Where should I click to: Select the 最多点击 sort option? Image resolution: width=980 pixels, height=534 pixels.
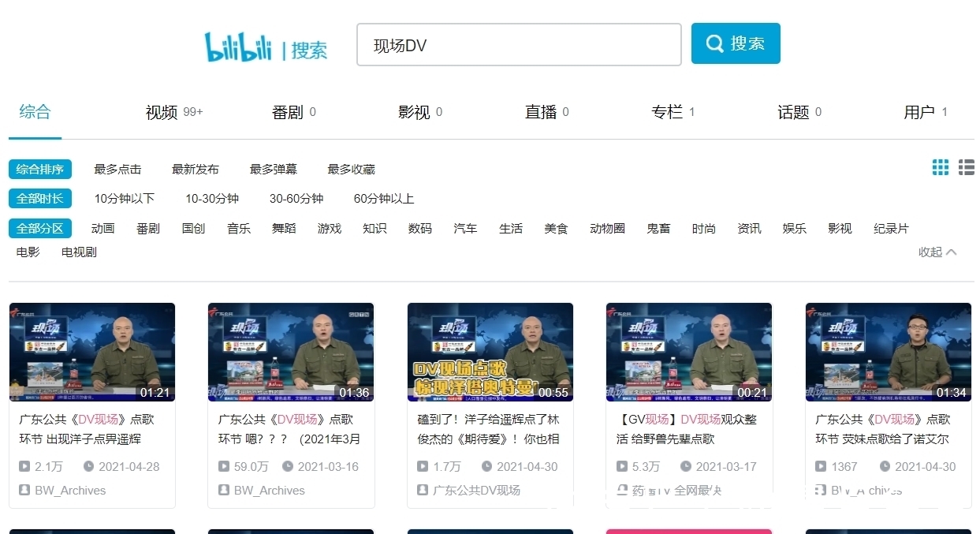117,168
